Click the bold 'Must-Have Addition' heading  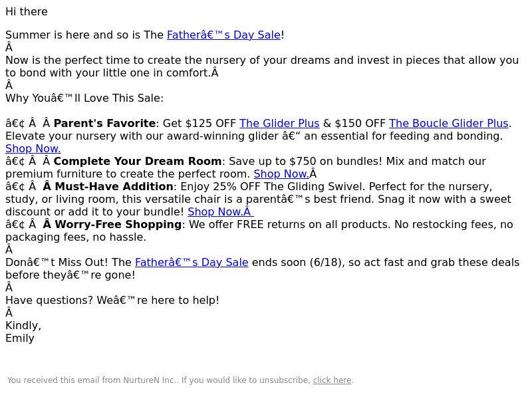coord(114,187)
